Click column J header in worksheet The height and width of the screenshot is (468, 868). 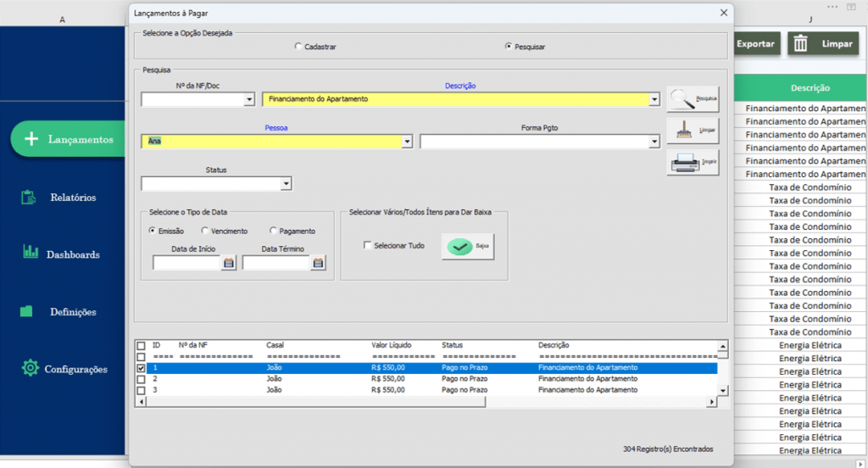pyautogui.click(x=810, y=20)
